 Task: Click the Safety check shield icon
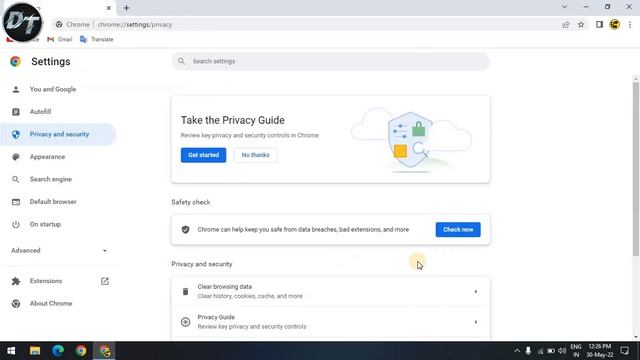pyautogui.click(x=185, y=229)
